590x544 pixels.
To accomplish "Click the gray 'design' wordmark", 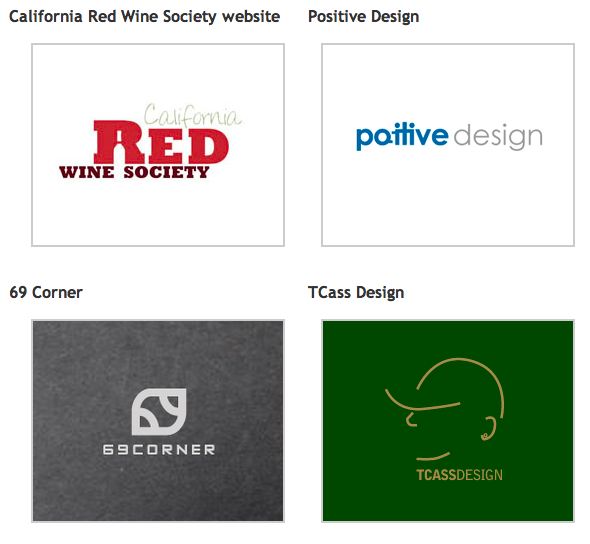I will 498,137.
